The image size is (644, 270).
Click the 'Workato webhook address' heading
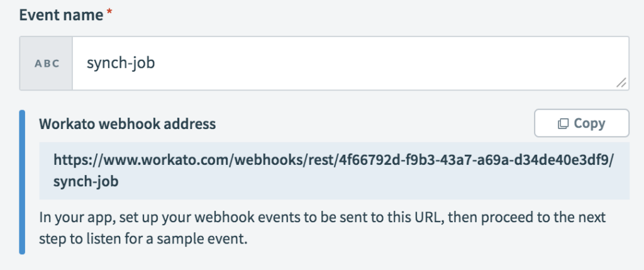click(127, 124)
